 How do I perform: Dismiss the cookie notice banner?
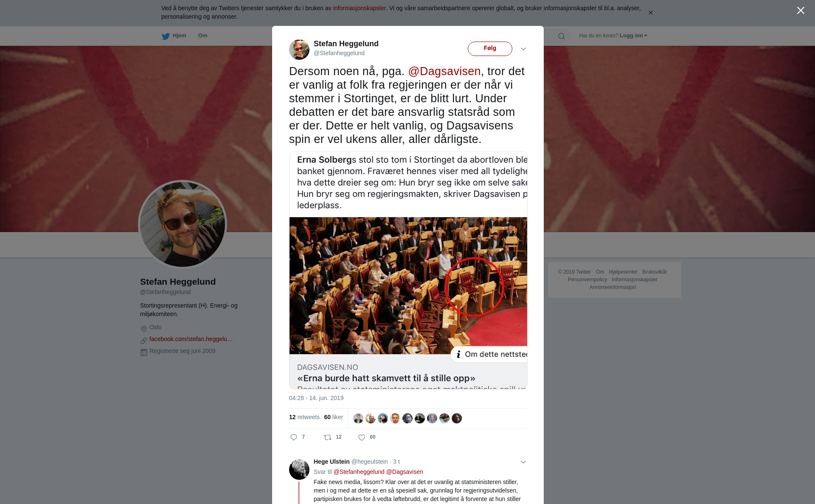(650, 13)
